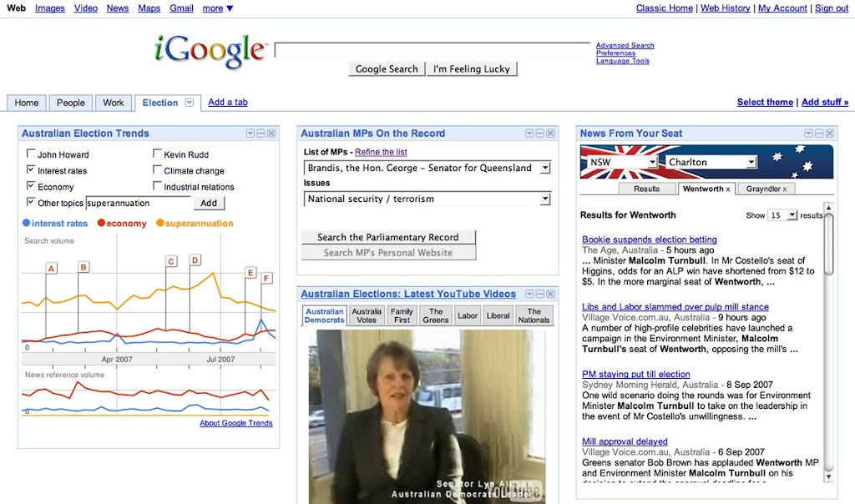Click the main Google search input field
This screenshot has height=504, width=855.
pos(433,49)
